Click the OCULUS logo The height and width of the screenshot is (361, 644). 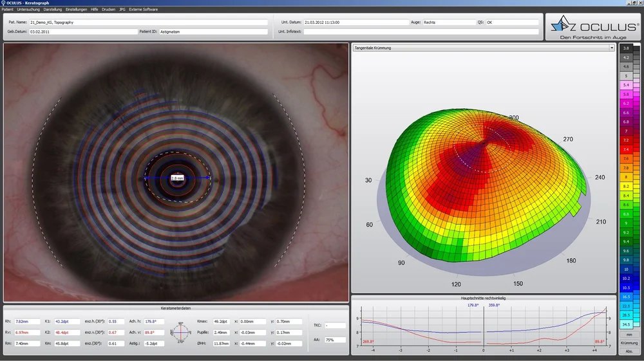point(594,27)
